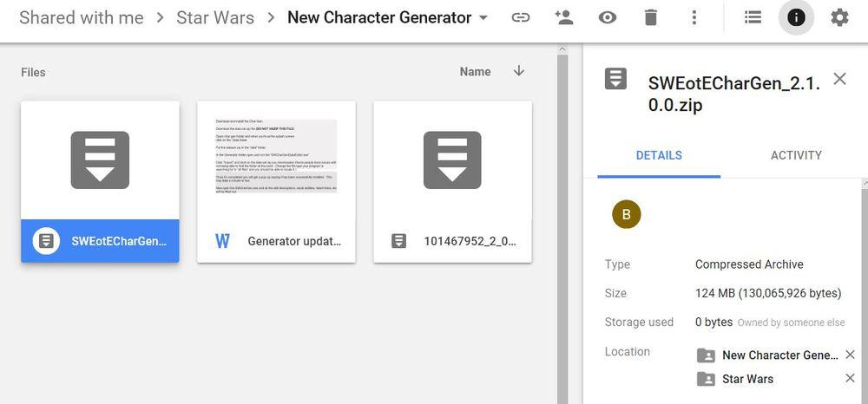Image resolution: width=868 pixels, height=404 pixels.
Task: Expand the New Character Generator folder dropdown
Action: click(483, 18)
